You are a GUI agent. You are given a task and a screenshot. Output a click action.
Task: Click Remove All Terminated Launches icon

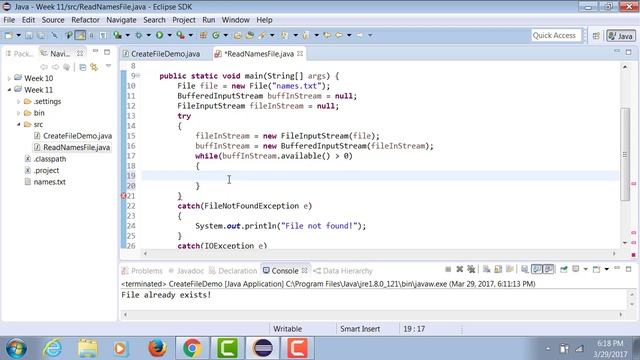tap(471, 269)
